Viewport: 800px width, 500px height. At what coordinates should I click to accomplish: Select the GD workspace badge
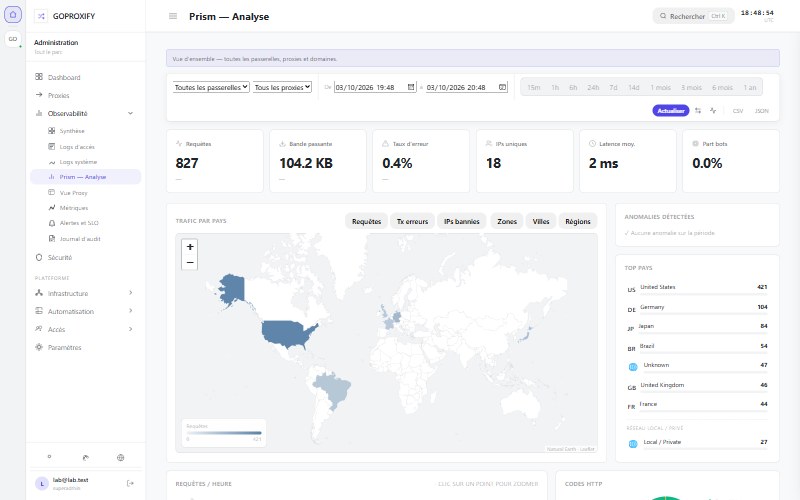click(x=13, y=39)
